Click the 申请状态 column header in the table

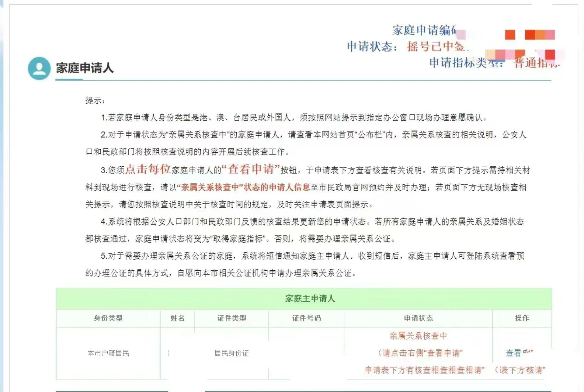(418, 318)
